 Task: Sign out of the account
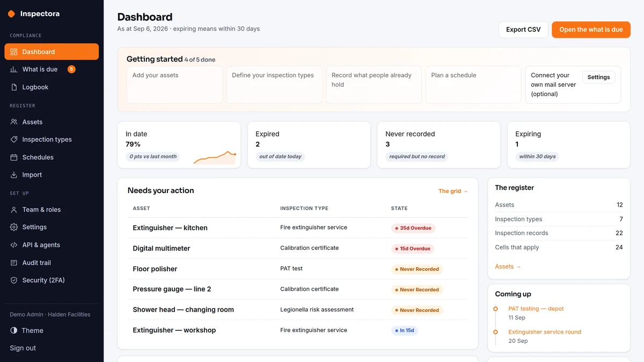[x=23, y=348]
